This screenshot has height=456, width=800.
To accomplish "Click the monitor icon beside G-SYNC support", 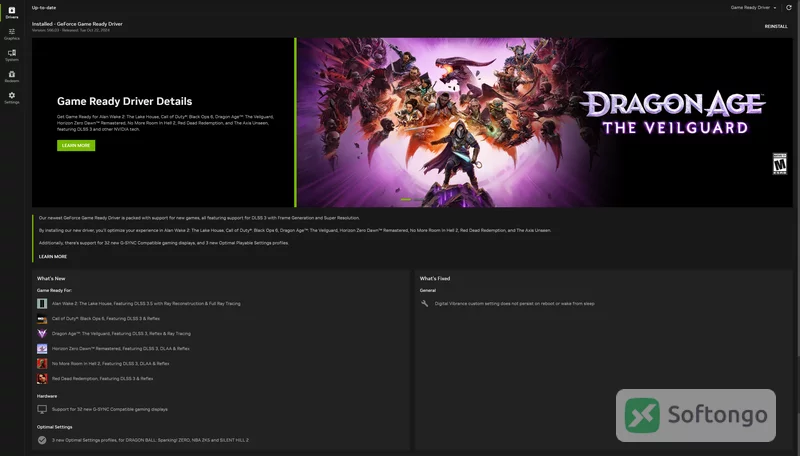I will click(x=42, y=410).
